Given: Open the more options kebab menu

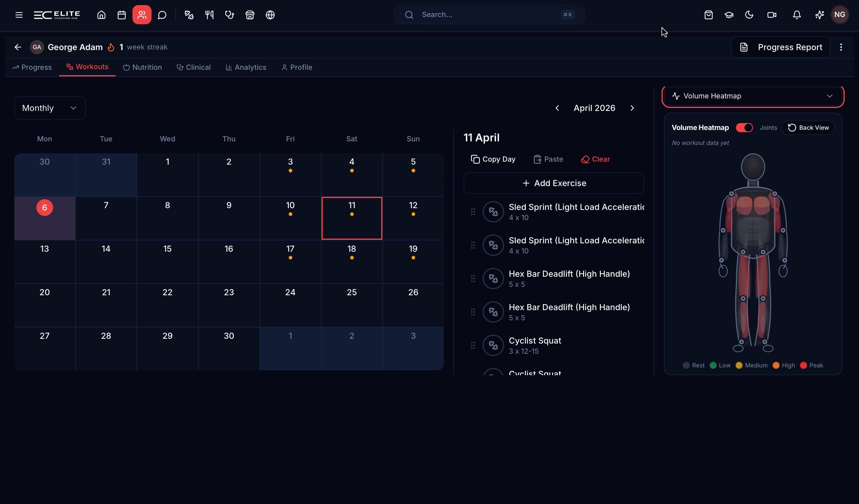Looking at the screenshot, I should 841,47.
